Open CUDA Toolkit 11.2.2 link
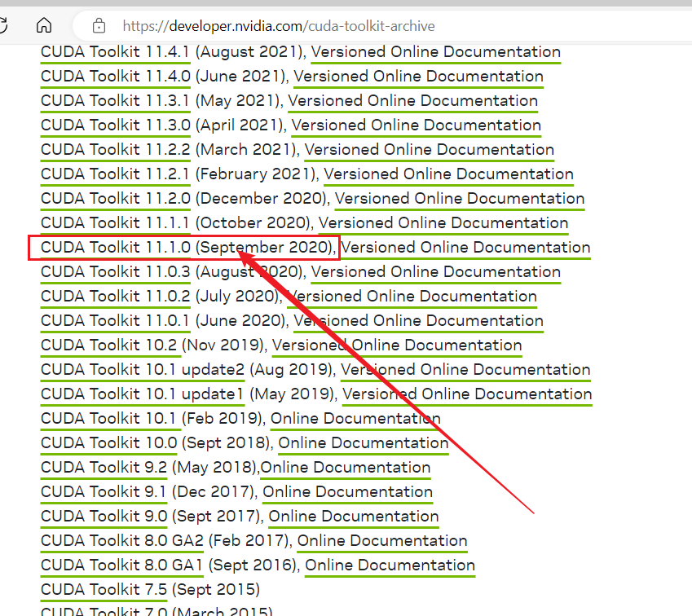The width and height of the screenshot is (692, 616). [x=116, y=150]
